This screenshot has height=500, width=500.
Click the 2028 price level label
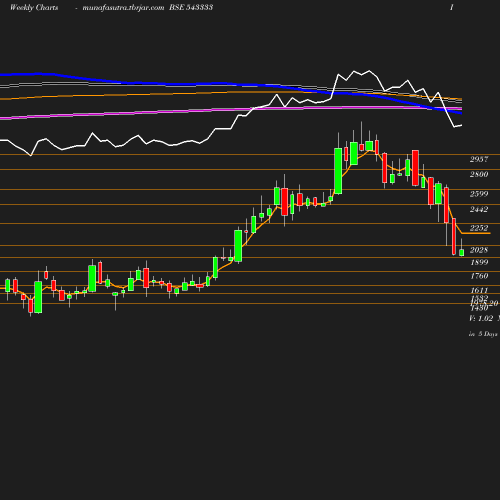click(479, 250)
